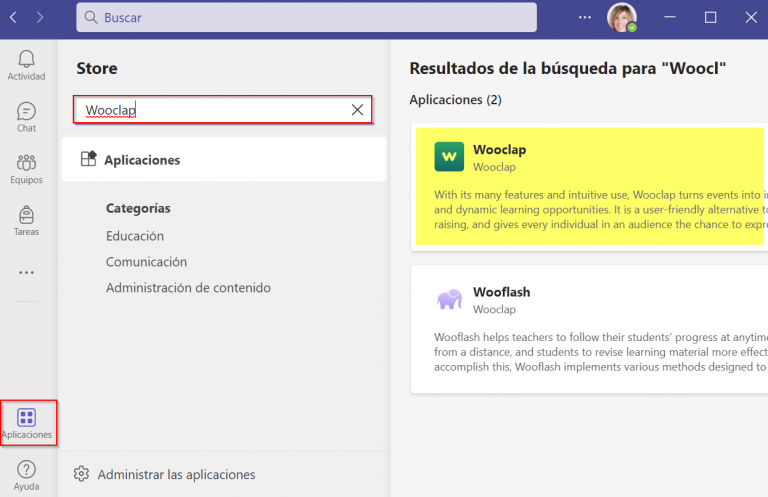Go back with the left arrow
This screenshot has width=768, height=497.
[x=14, y=18]
